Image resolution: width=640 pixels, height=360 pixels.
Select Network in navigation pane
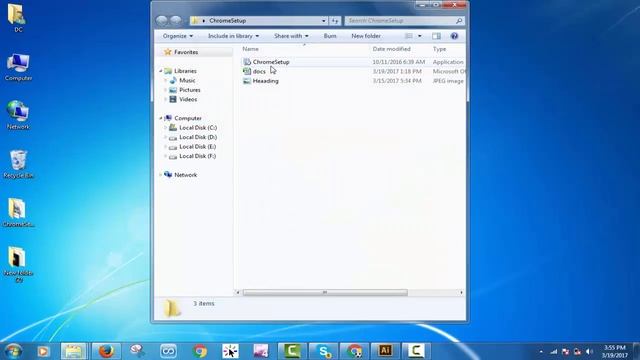tap(186, 175)
